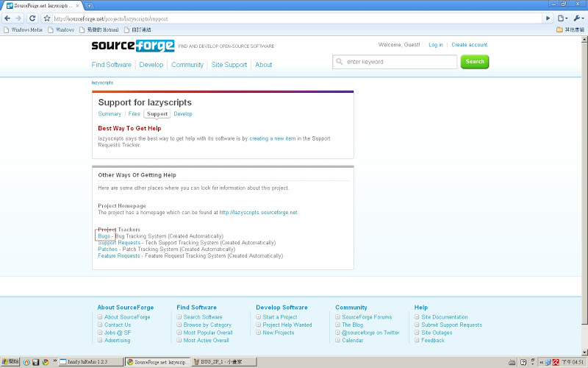Click the Site Documentation footer link

tap(445, 317)
